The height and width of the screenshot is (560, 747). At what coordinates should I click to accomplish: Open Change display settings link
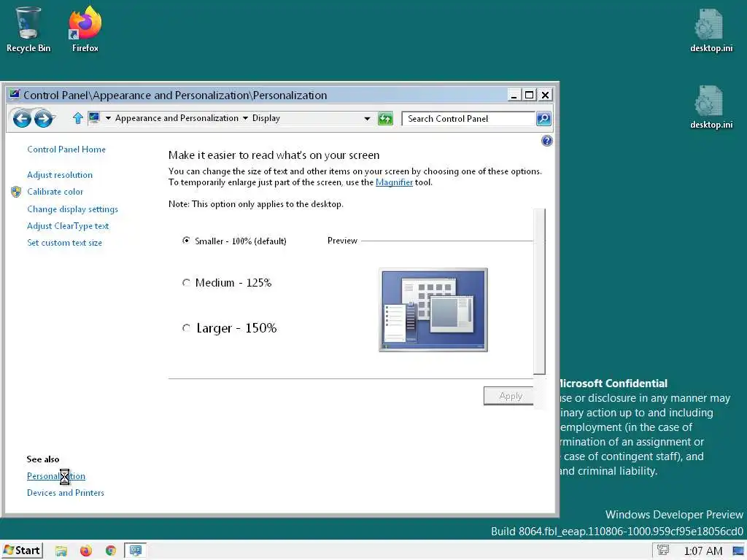[x=72, y=209]
